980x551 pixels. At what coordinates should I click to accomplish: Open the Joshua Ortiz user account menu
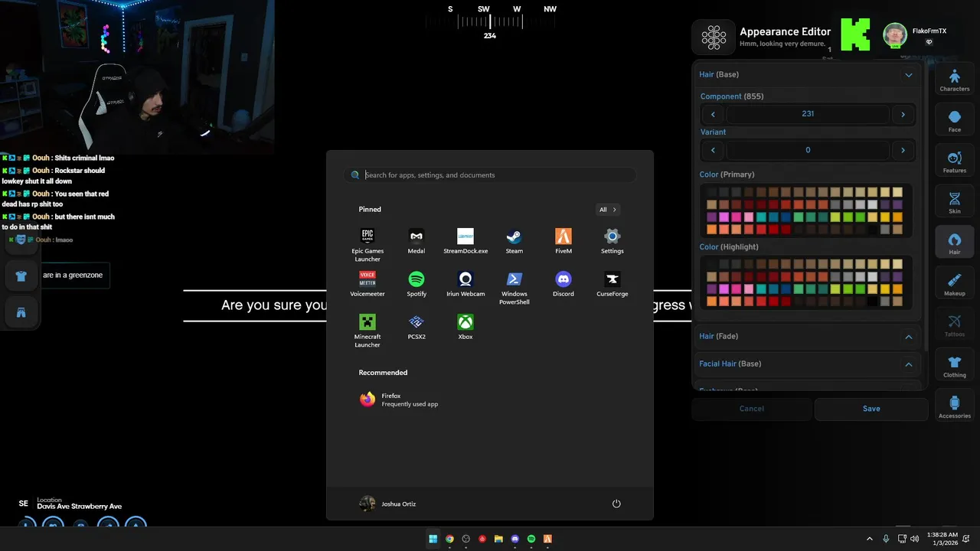click(387, 504)
